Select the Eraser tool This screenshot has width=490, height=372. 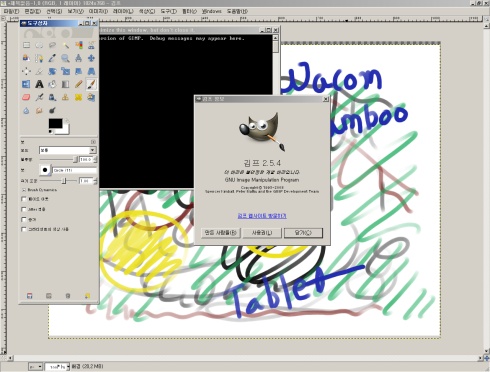point(26,97)
